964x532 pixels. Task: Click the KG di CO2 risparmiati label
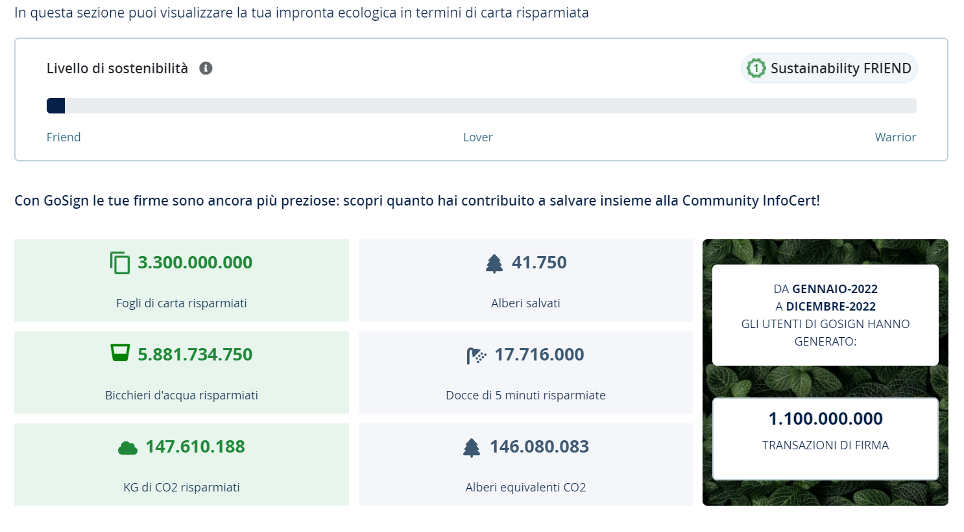tap(181, 487)
